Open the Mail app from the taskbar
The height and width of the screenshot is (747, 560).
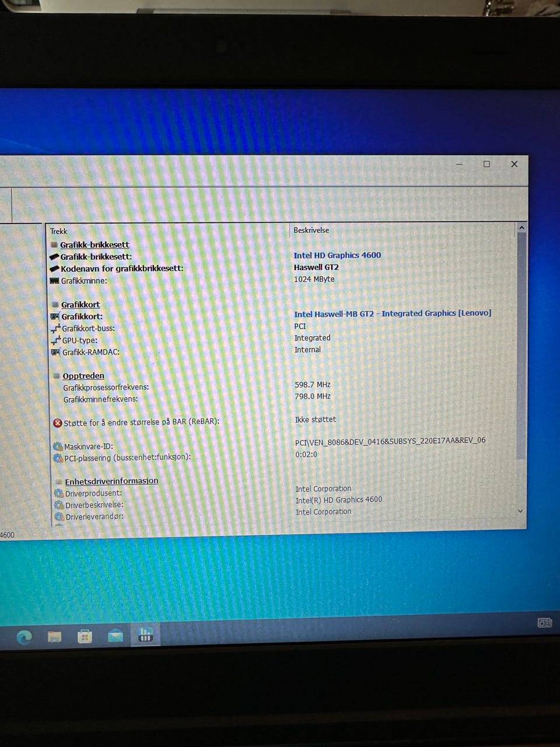(x=116, y=636)
